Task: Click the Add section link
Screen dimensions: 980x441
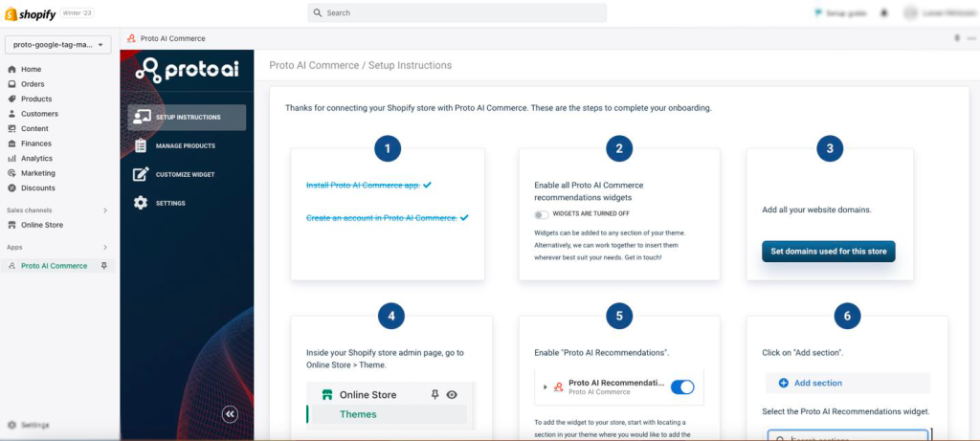Action: 818,383
